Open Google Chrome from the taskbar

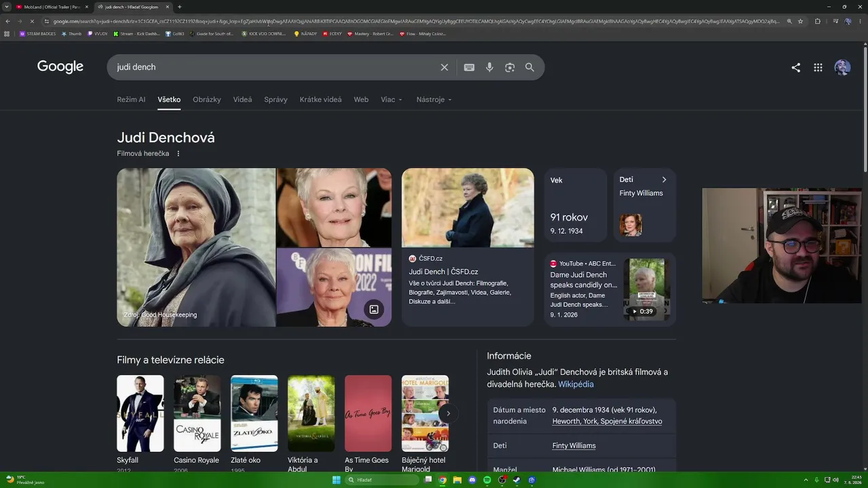tap(443, 480)
